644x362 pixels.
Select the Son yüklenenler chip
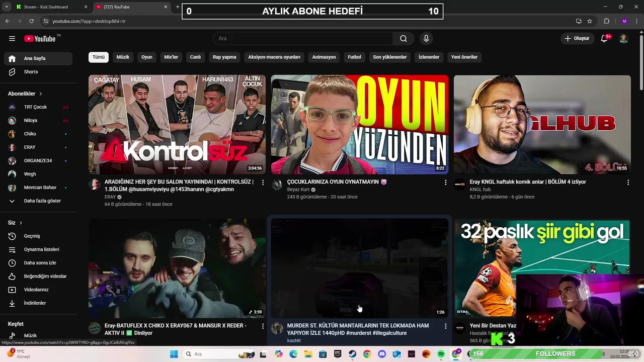point(389,57)
